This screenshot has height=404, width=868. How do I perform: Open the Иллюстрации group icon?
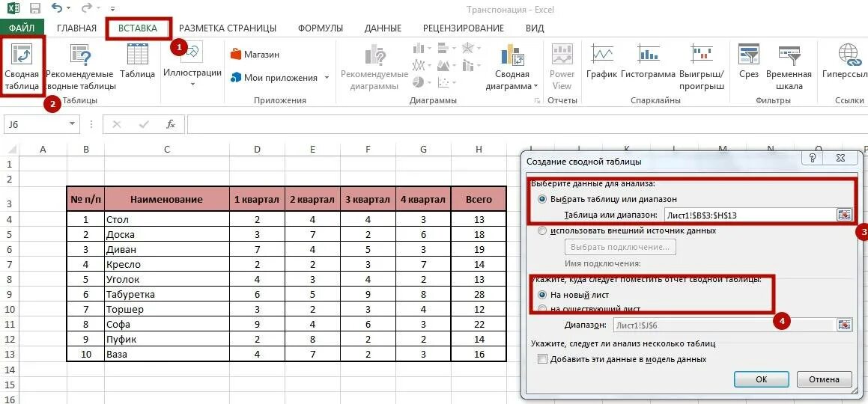(192, 53)
